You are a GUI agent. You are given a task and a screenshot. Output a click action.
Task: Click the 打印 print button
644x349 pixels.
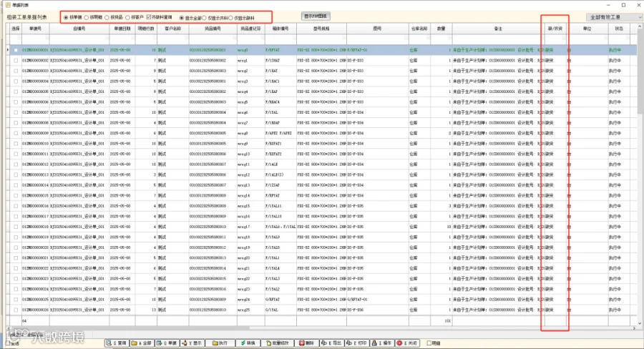click(357, 343)
